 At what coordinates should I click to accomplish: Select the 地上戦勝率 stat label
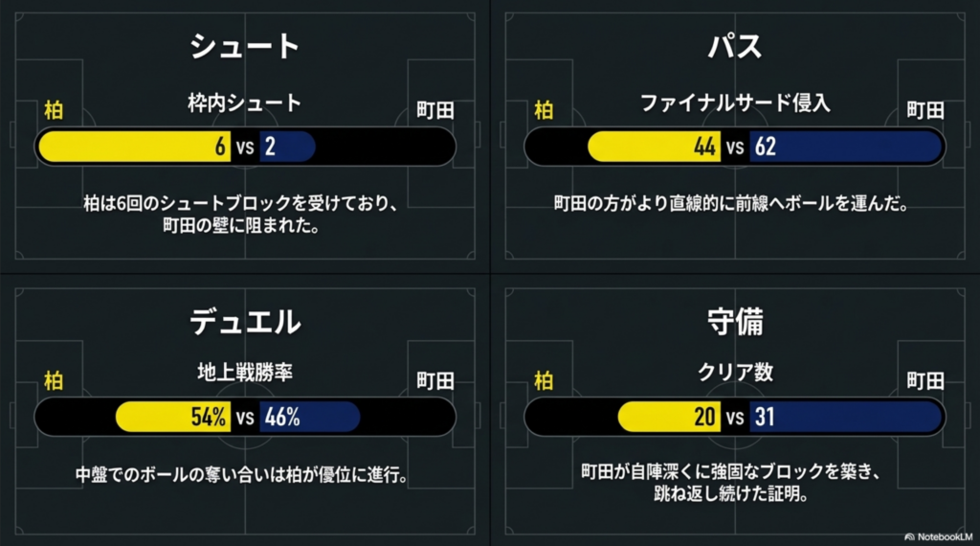point(245,372)
